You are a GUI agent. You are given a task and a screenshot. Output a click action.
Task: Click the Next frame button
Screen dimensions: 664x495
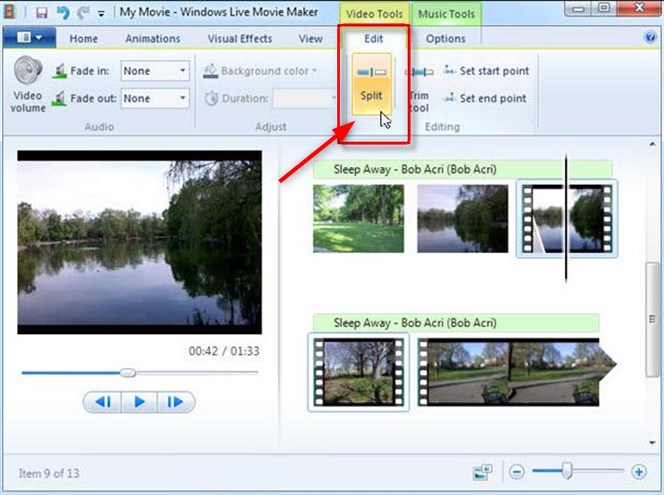(176, 401)
